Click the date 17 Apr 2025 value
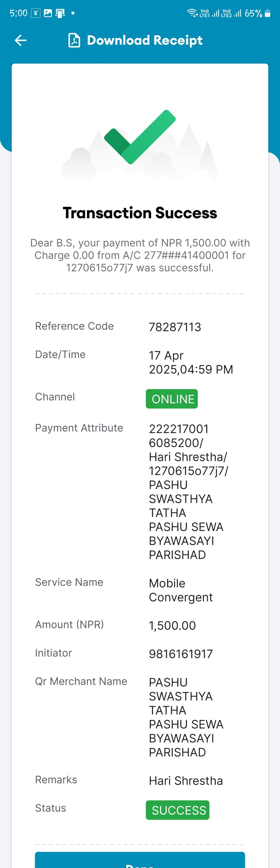 (191, 362)
